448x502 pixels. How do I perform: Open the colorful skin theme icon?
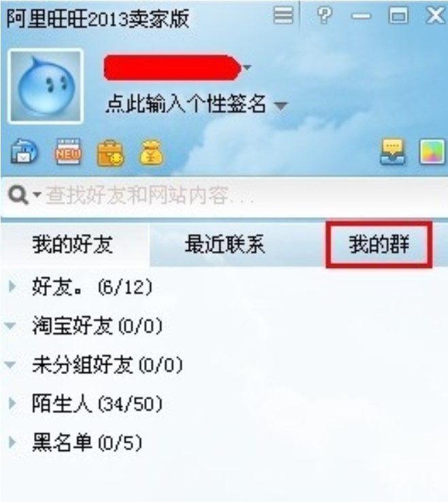[x=432, y=152]
